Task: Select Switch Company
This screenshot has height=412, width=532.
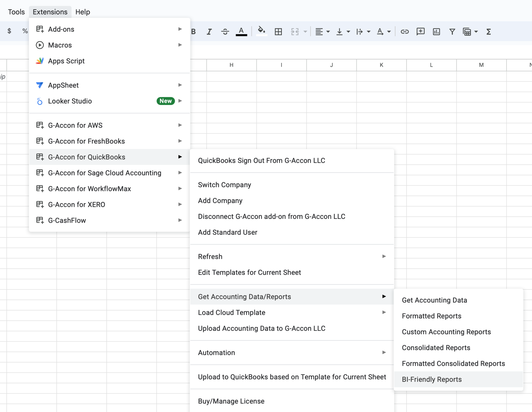Action: (292, 185)
